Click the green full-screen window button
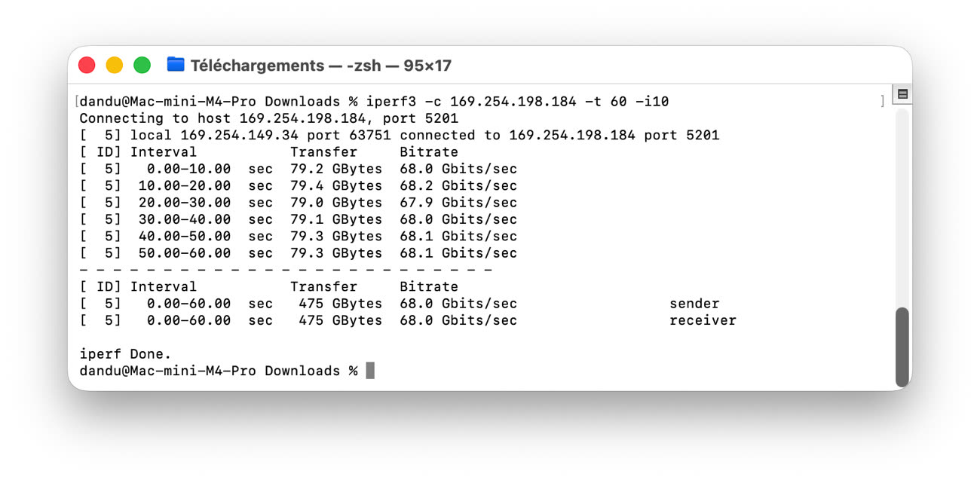 (142, 65)
